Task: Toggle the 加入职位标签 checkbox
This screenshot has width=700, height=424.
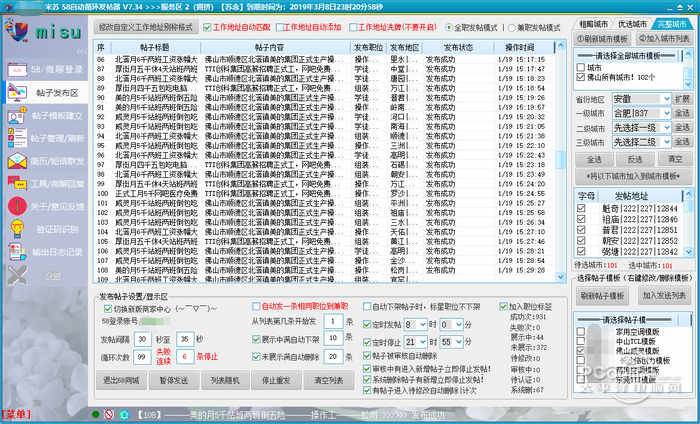Action: tap(504, 307)
